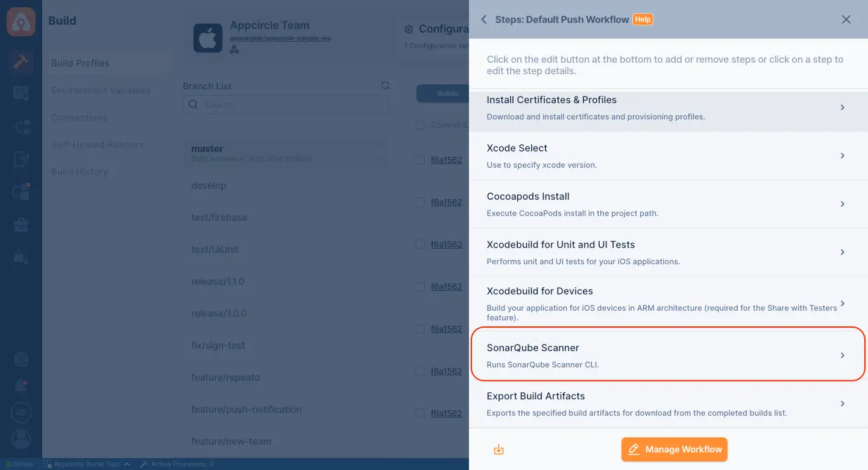Check the third f6a1562 build checkbox
This screenshot has height=470, width=868.
coord(420,244)
